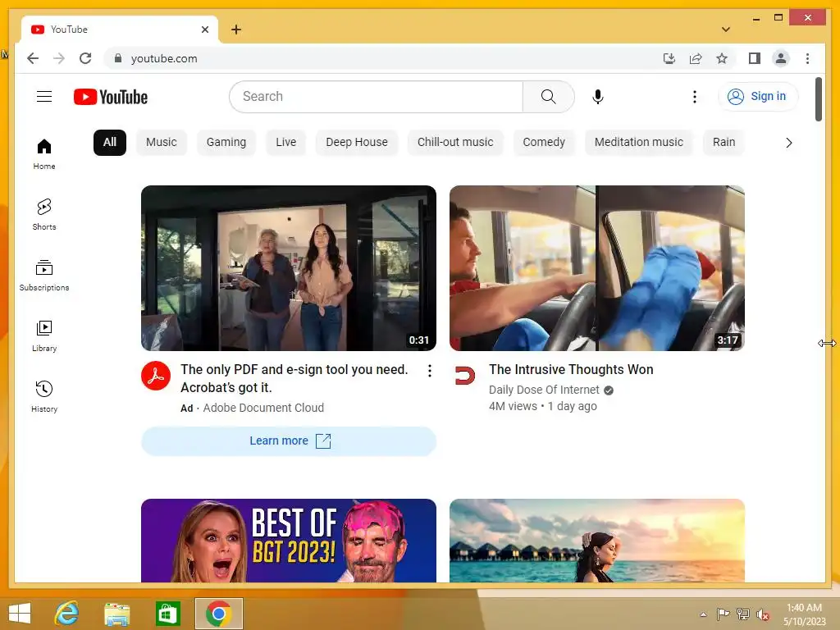Screen dimensions: 840x630
Task: Click the search magnifier button
Action: (x=548, y=97)
